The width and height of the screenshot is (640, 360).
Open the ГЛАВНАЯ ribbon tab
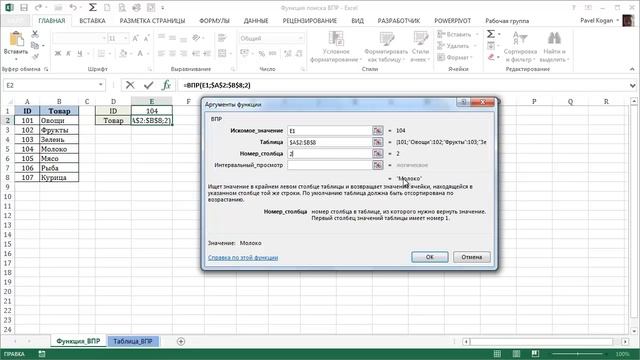[x=52, y=20]
